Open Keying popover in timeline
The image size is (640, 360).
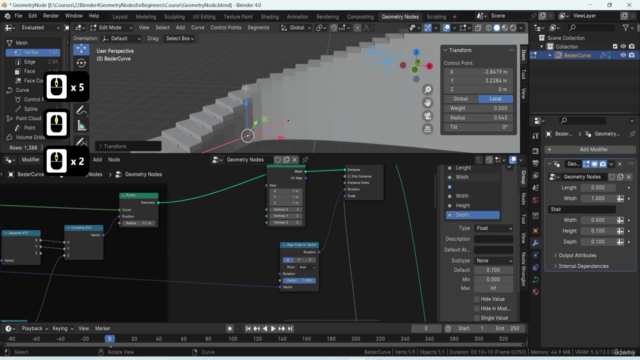pyautogui.click(x=62, y=329)
